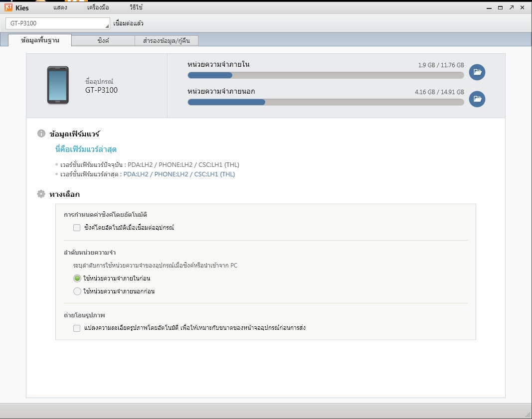Image resolution: width=532 pixels, height=419 pixels.
Task: Open external memory folder browser icon
Action: click(x=477, y=99)
